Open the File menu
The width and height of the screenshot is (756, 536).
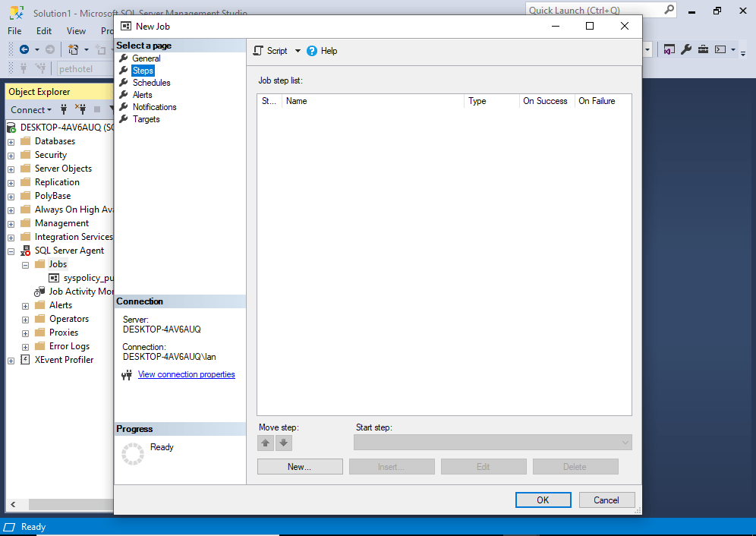click(x=13, y=31)
